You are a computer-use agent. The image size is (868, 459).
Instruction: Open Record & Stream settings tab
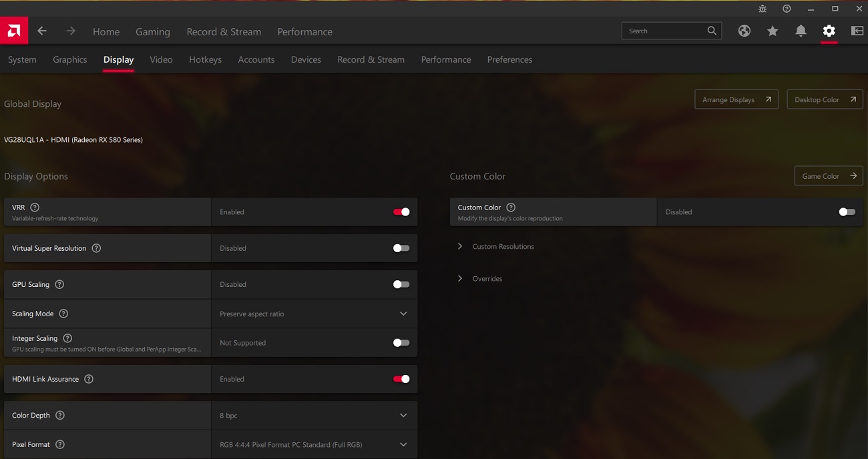pos(371,59)
